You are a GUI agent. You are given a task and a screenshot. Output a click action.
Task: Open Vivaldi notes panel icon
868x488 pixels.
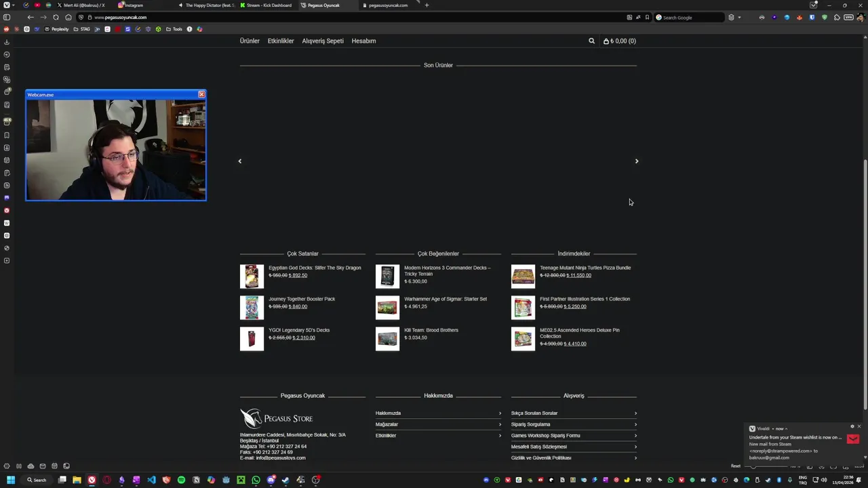click(x=7, y=67)
